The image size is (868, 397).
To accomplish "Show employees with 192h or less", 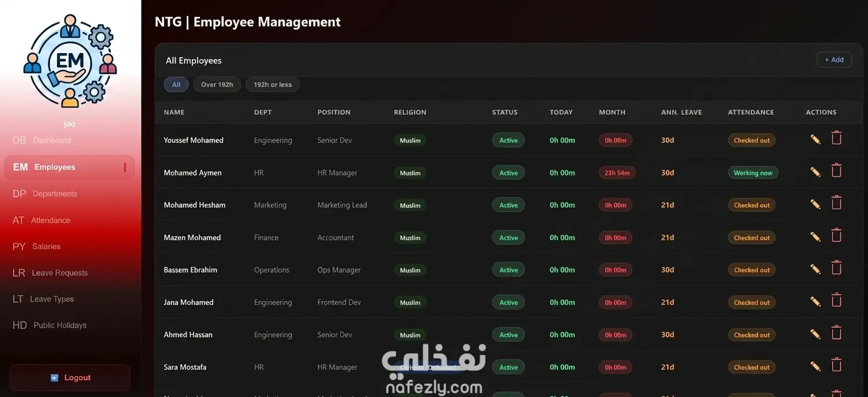I will click(273, 84).
